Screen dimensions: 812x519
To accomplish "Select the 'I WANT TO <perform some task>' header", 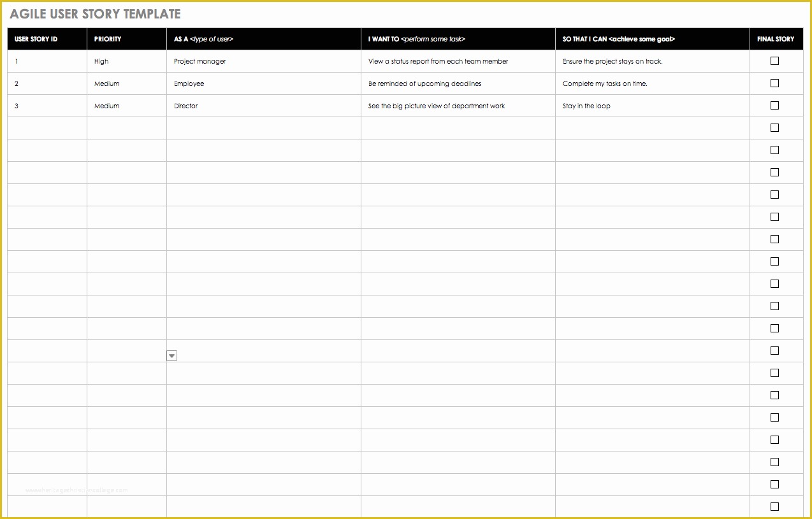I will [458, 39].
